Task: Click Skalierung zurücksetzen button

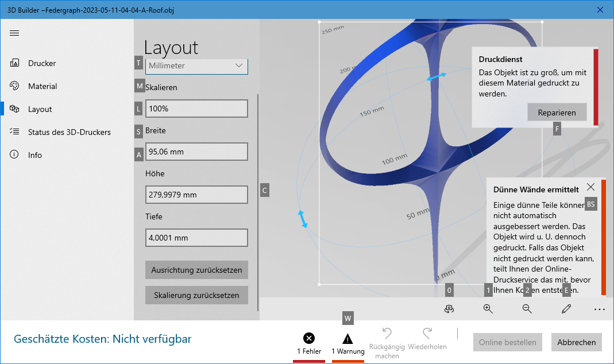Action: (x=196, y=296)
